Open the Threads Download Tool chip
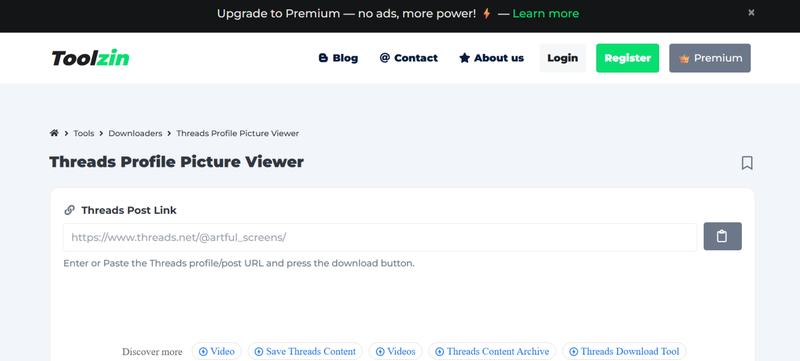This screenshot has width=800, height=361. point(624,351)
